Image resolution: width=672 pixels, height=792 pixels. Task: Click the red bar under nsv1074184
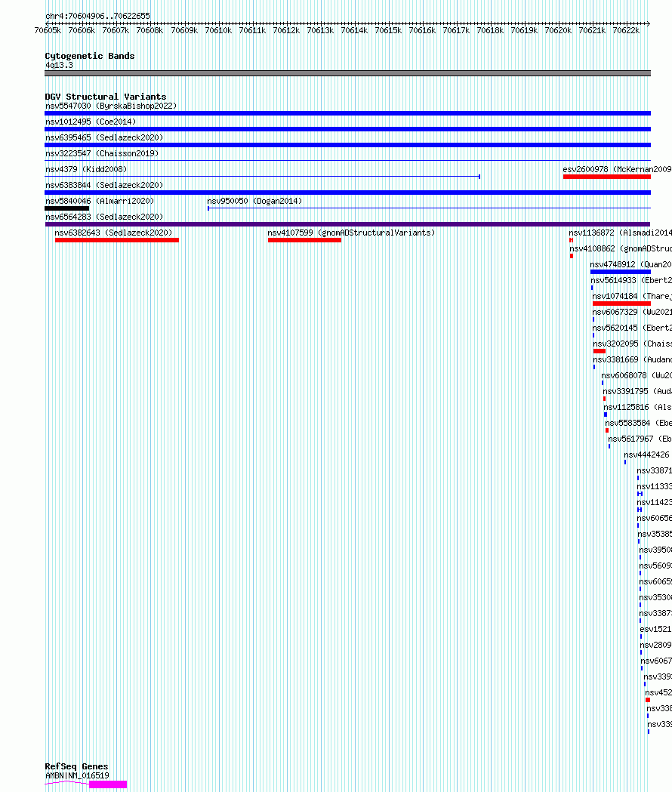pyautogui.click(x=621, y=304)
